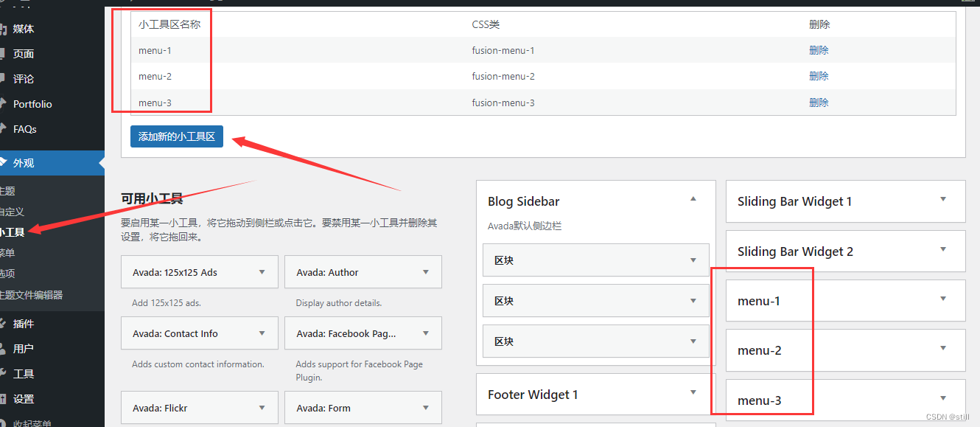Collapse the Blog Sidebar panel arrow
The height and width of the screenshot is (427, 980).
click(x=693, y=198)
